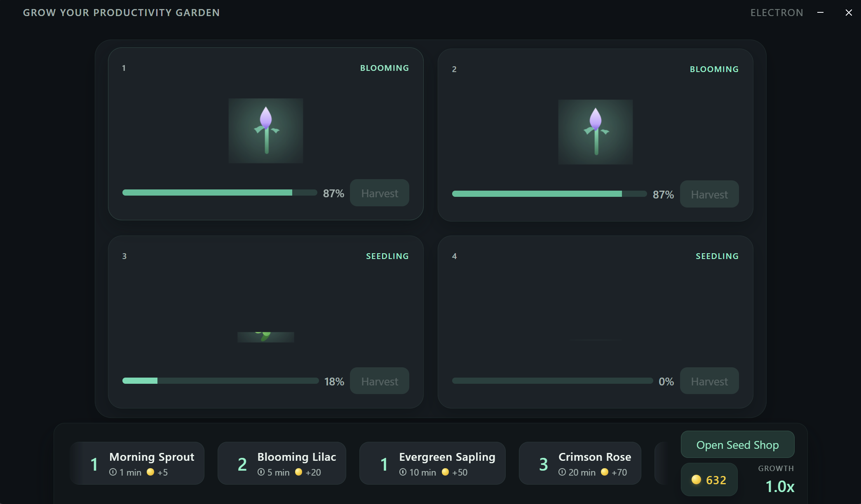Click the 1.0x growth multiplier
Viewport: 861px width, 504px height.
coord(780,486)
